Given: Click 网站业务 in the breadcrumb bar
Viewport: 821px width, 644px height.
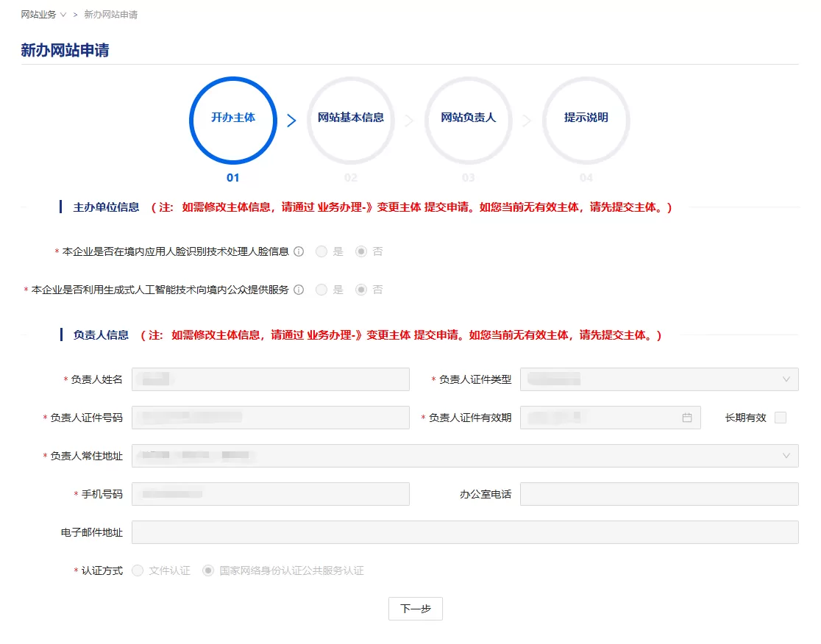Looking at the screenshot, I should pyautogui.click(x=39, y=13).
